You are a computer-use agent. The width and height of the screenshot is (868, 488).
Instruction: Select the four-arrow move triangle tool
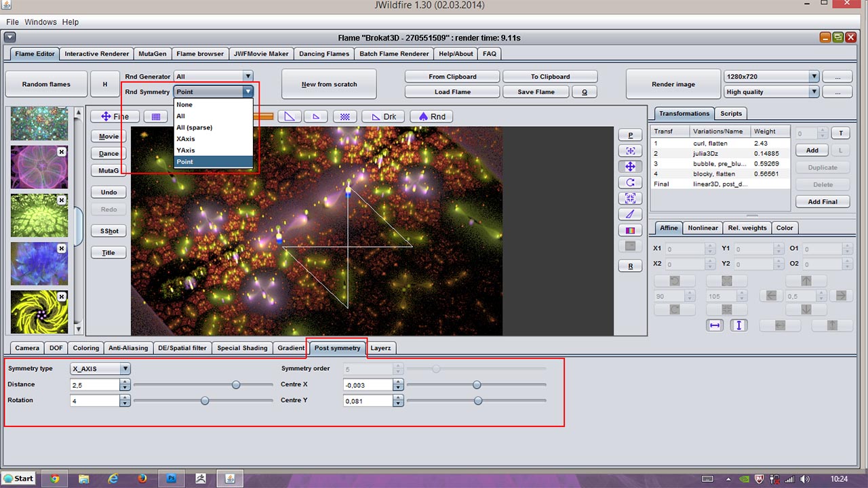point(631,166)
